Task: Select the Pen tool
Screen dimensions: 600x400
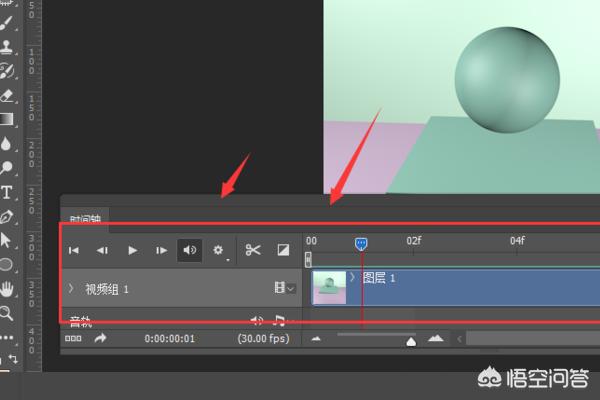Action: tap(7, 217)
